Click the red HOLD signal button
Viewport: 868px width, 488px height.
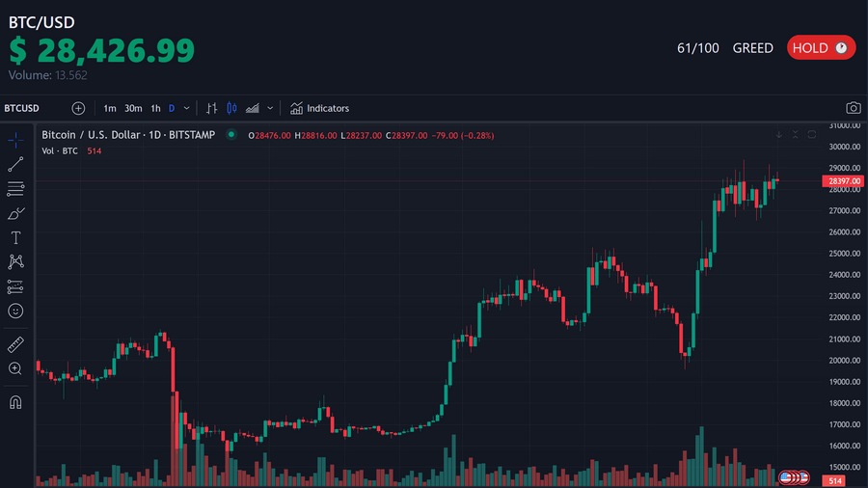click(x=821, y=47)
